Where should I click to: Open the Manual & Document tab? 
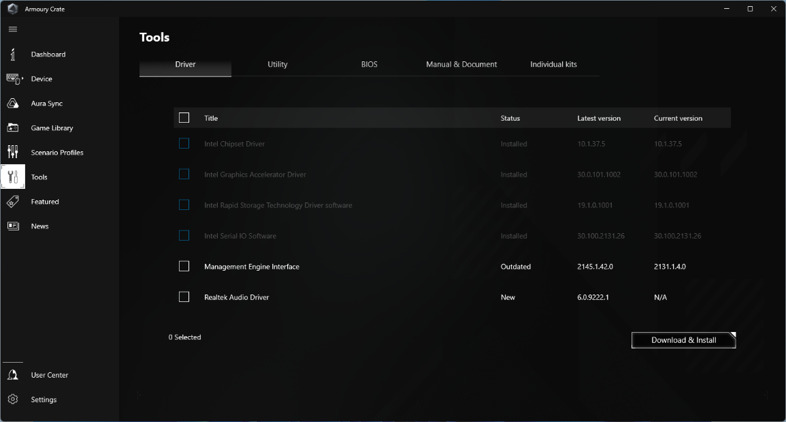(x=461, y=65)
